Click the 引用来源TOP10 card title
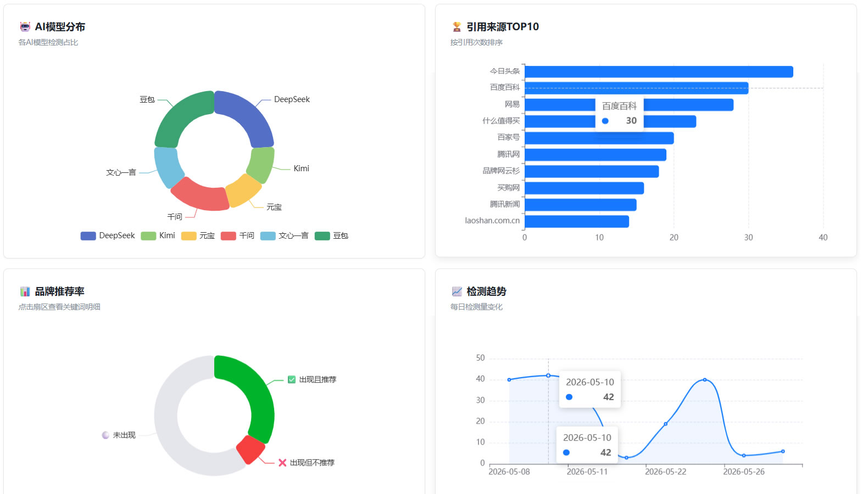Screen dimensions: 868x494 [503, 27]
